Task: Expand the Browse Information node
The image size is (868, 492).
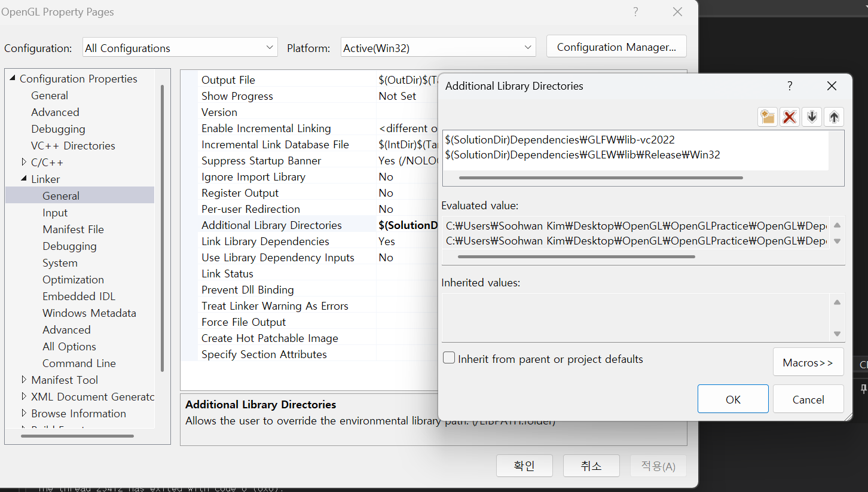Action: pos(24,413)
